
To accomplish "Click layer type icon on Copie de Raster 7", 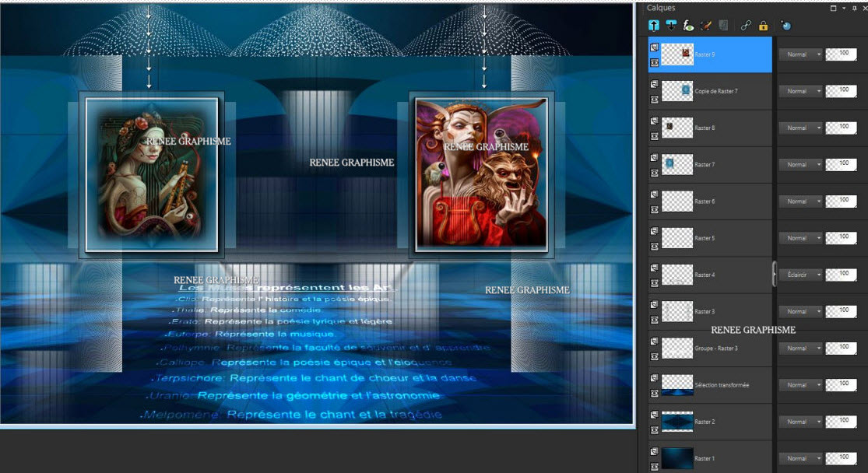I will coord(655,84).
